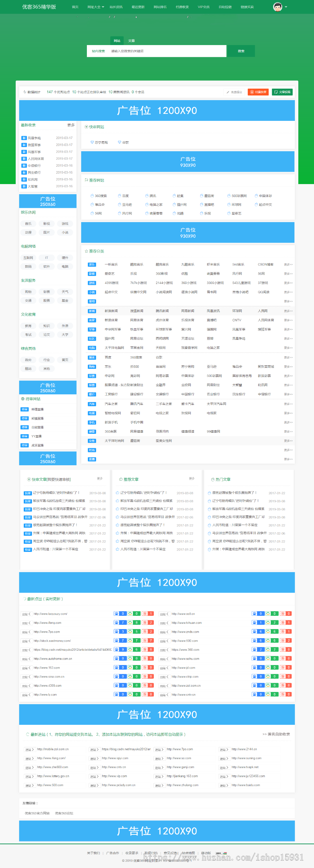Click the 待审 badge beside 哔哩直播
314x868 pixels.
(x=25, y=409)
